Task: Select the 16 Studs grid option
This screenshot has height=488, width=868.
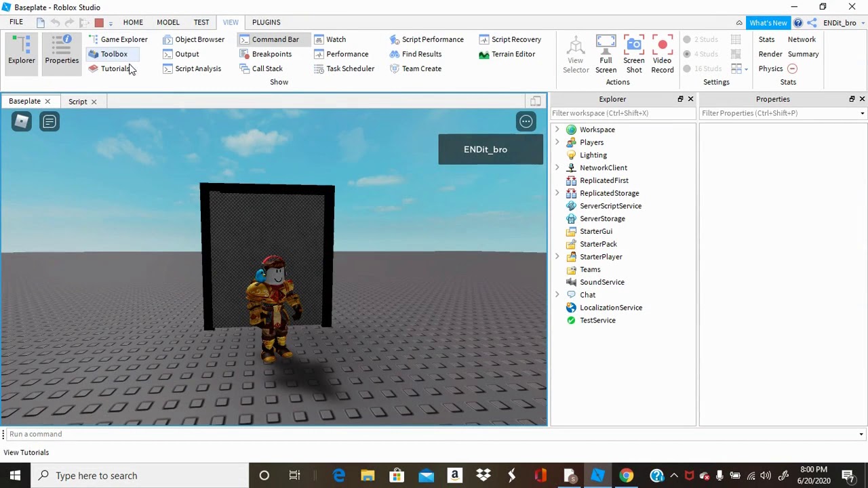Action: [703, 68]
